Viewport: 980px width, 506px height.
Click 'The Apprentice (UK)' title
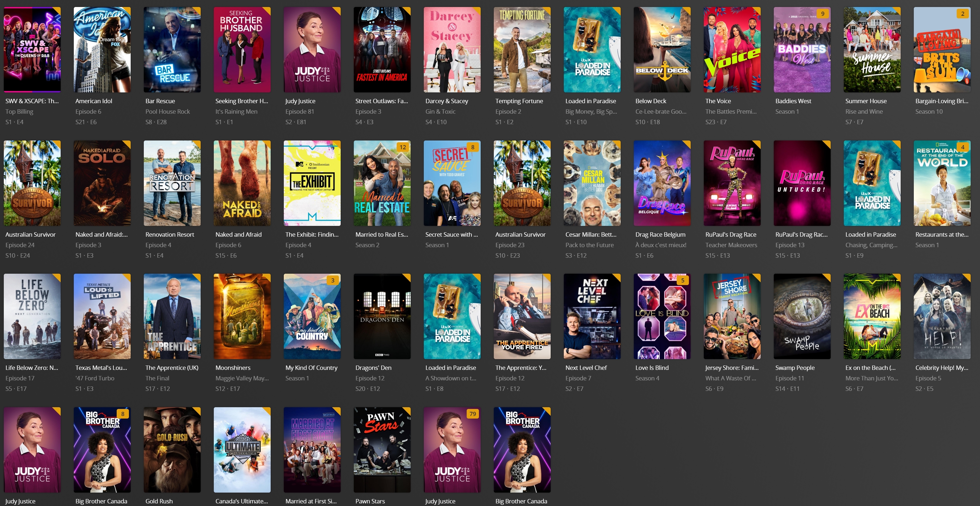click(171, 368)
